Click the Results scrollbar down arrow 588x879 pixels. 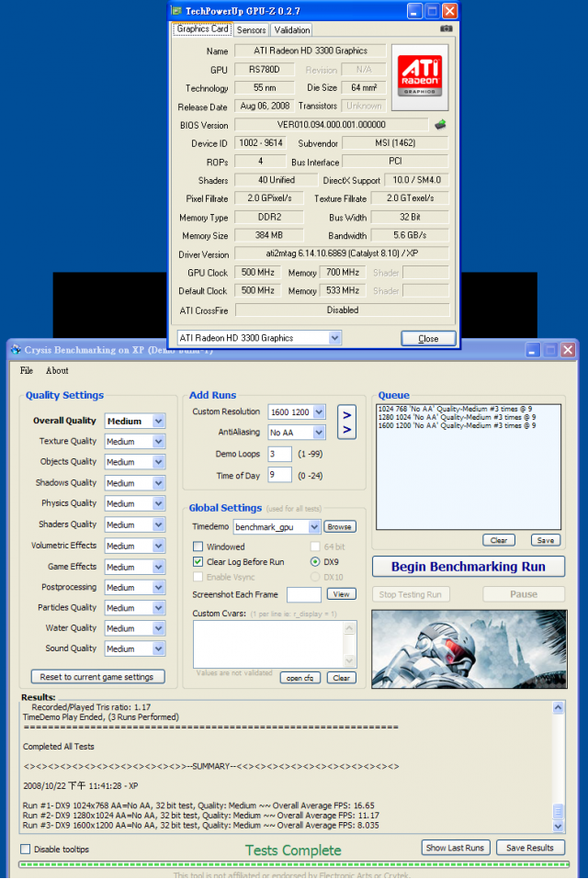(x=558, y=826)
